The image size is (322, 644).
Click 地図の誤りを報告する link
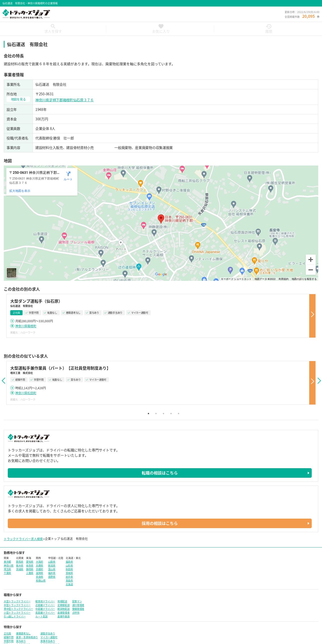click(x=304, y=279)
